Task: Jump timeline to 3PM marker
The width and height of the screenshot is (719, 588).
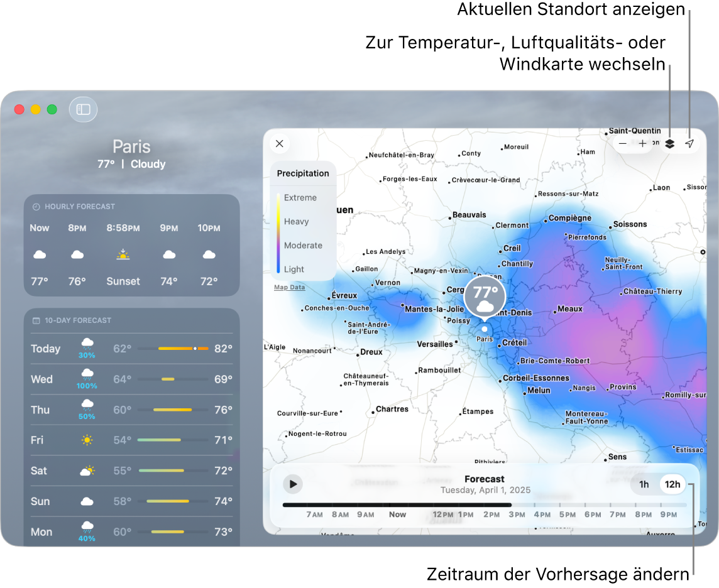Action: [x=517, y=514]
